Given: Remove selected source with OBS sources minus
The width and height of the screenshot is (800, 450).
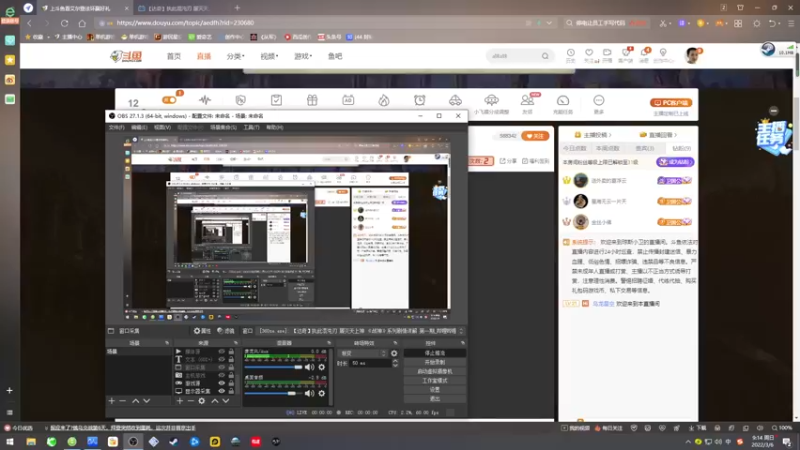Looking at the screenshot, I should [190, 401].
